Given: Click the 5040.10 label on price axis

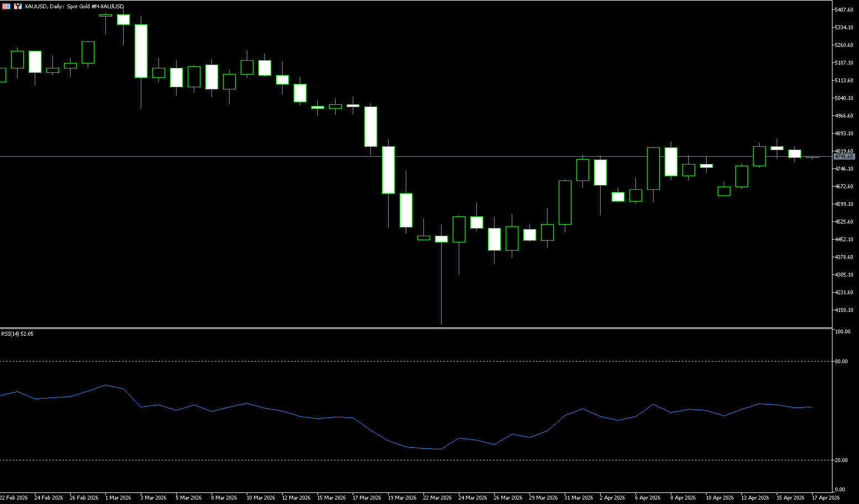Looking at the screenshot, I should click(x=844, y=98).
